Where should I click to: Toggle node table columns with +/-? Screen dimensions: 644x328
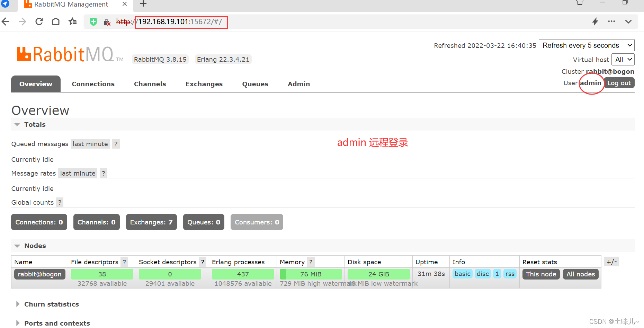[611, 262]
